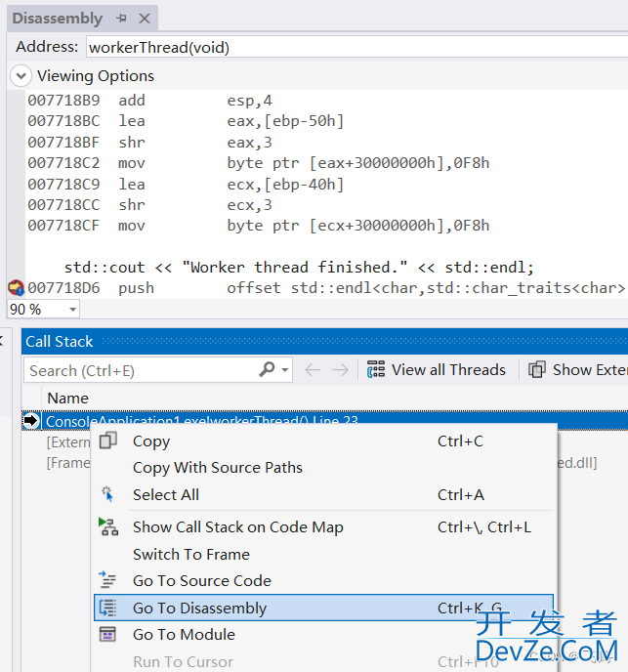Click disassembly line 007718B9 add
628x672 pixels.
tap(150, 101)
